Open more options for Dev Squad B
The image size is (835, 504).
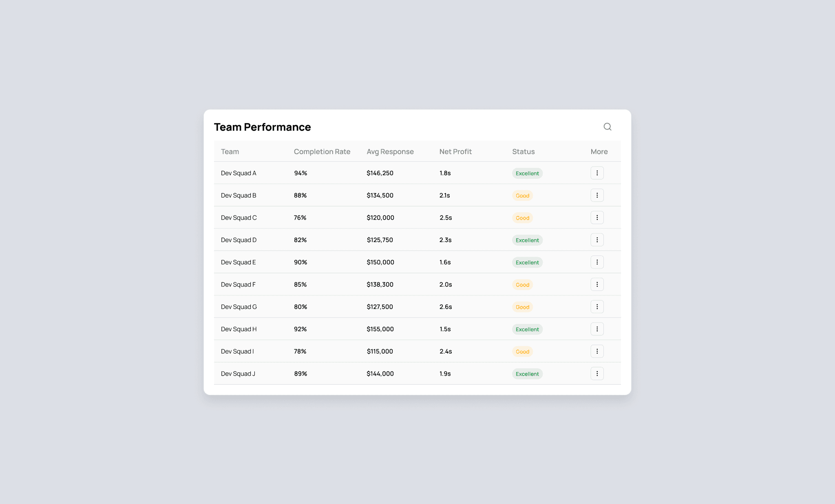pyautogui.click(x=597, y=195)
